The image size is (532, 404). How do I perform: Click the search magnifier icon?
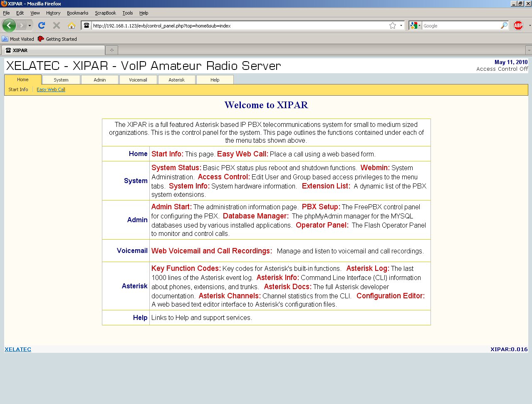coord(504,25)
